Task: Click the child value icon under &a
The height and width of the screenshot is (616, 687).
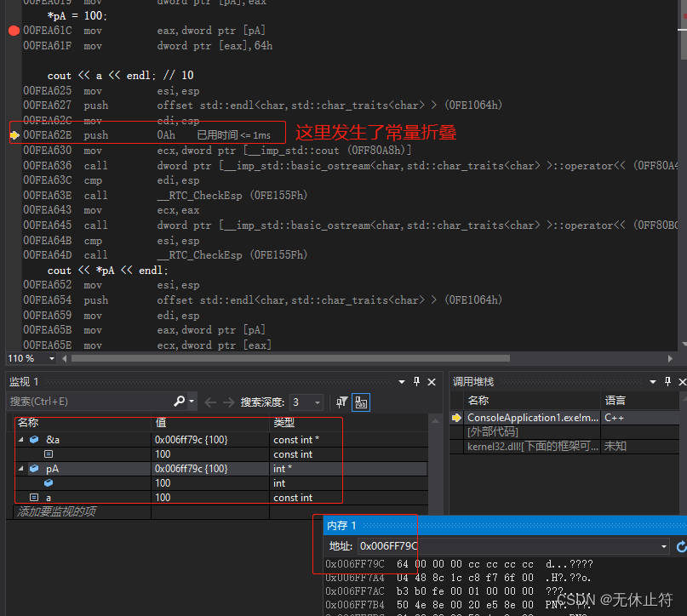Action: coord(49,454)
